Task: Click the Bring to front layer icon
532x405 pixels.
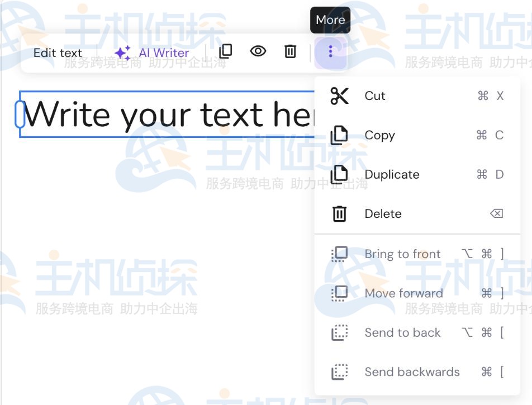Action: point(340,253)
